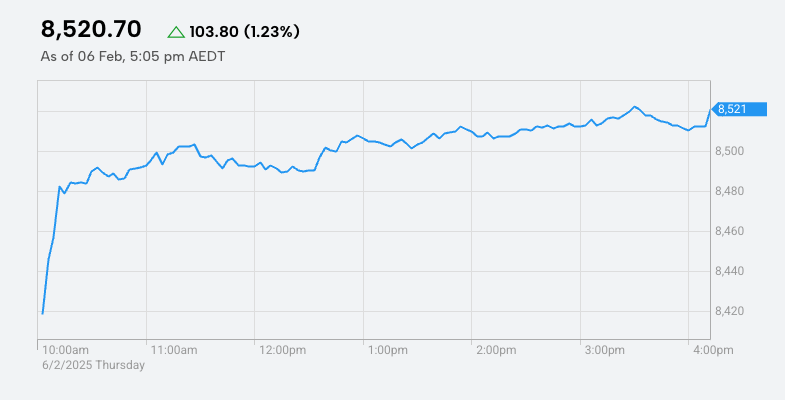785x400 pixels.
Task: Click the green up-triangle change icon
Action: click(x=176, y=33)
